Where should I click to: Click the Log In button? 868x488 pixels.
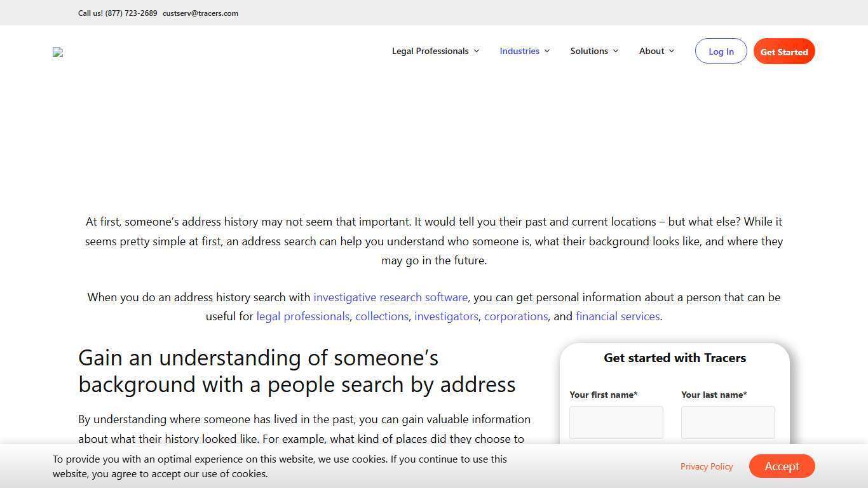coord(721,51)
